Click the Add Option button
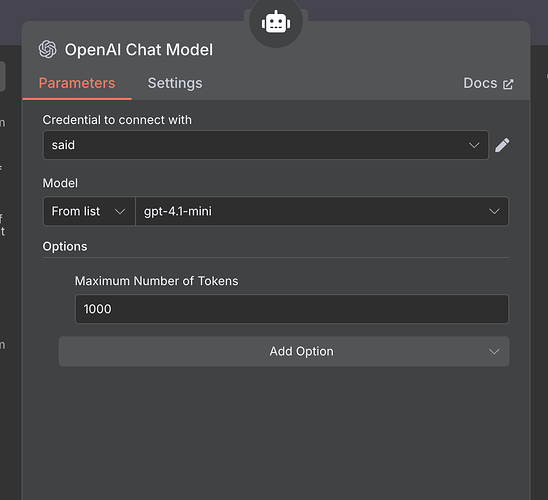The image size is (548, 500). pyautogui.click(x=284, y=352)
